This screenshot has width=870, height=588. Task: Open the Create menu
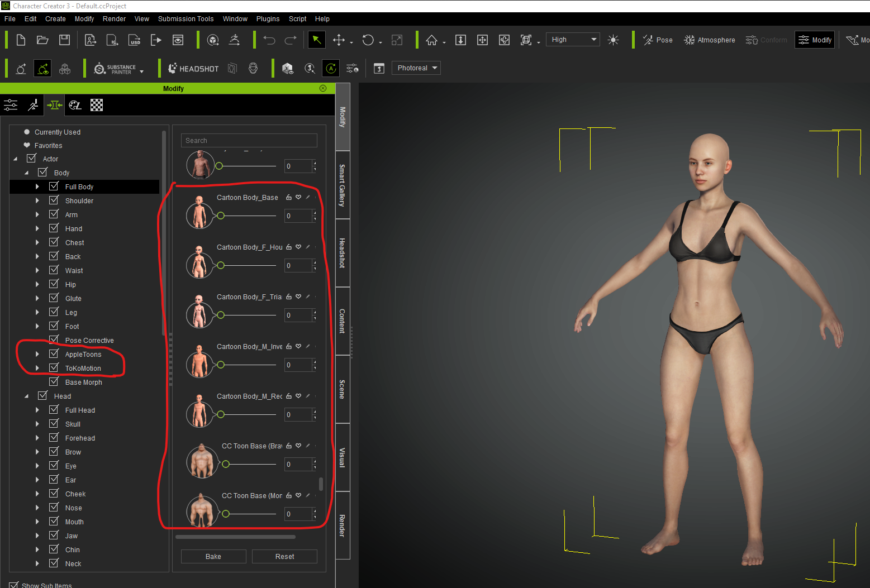pyautogui.click(x=55, y=18)
